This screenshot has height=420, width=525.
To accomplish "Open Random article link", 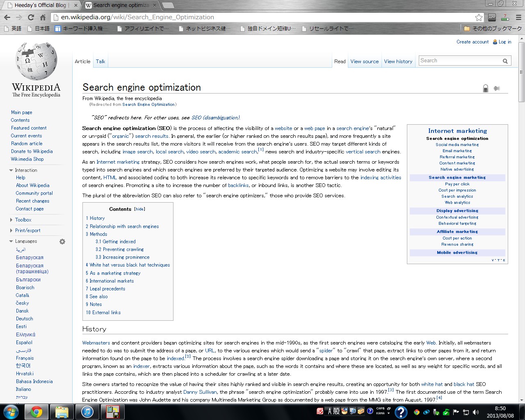I will [27, 144].
